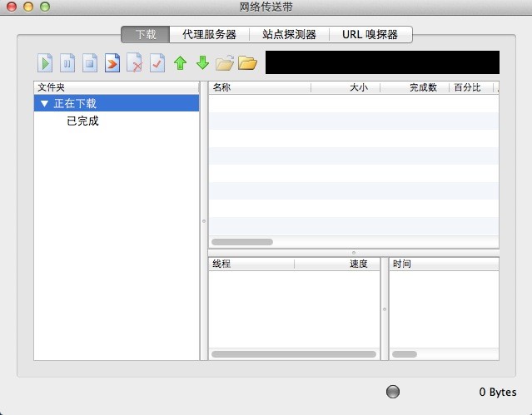532x415 pixels.
Task: Click the plain open folder icon
Action: click(x=247, y=63)
